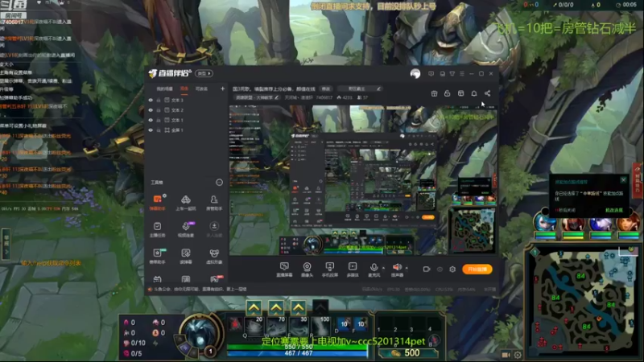
Task: Select the champion portrait in HUD
Action: [x=200, y=331]
